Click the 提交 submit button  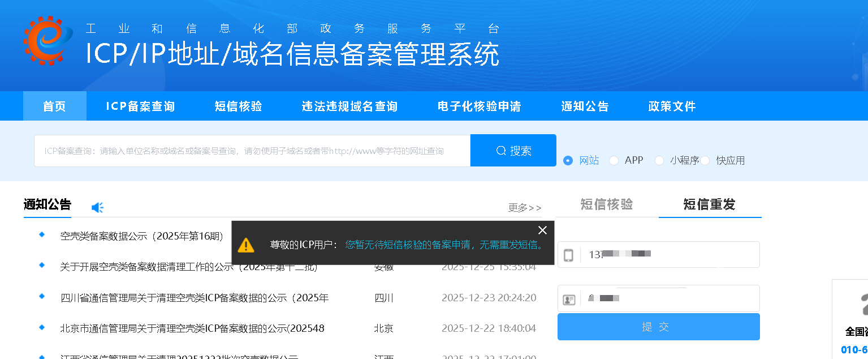point(659,327)
